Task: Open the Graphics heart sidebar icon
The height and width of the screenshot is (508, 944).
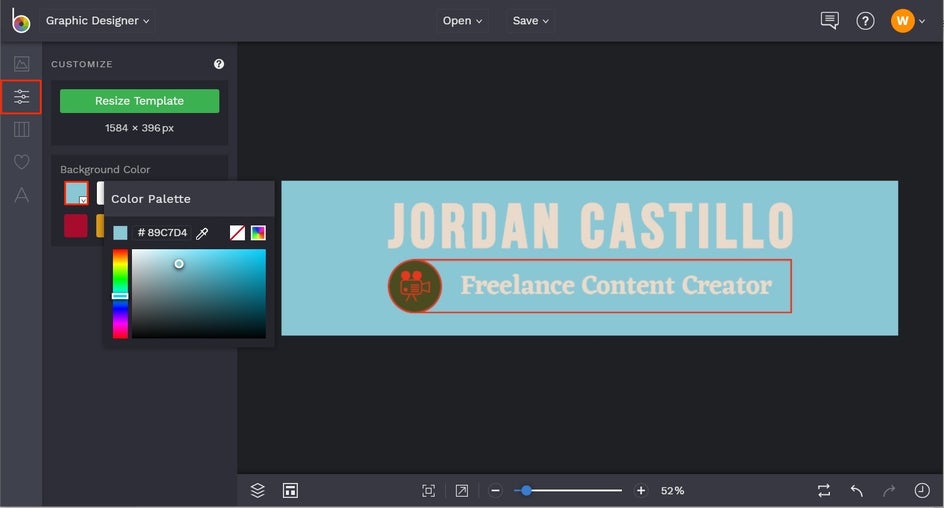Action: 21,162
